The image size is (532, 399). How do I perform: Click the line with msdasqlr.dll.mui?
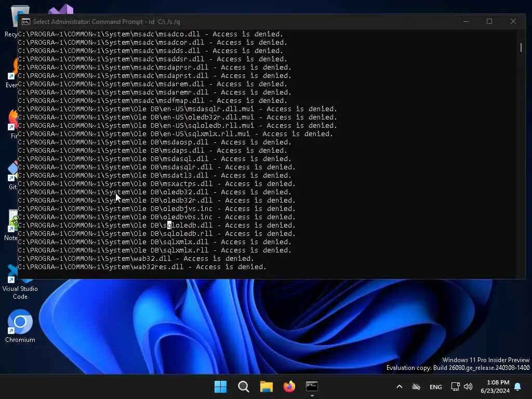click(178, 109)
